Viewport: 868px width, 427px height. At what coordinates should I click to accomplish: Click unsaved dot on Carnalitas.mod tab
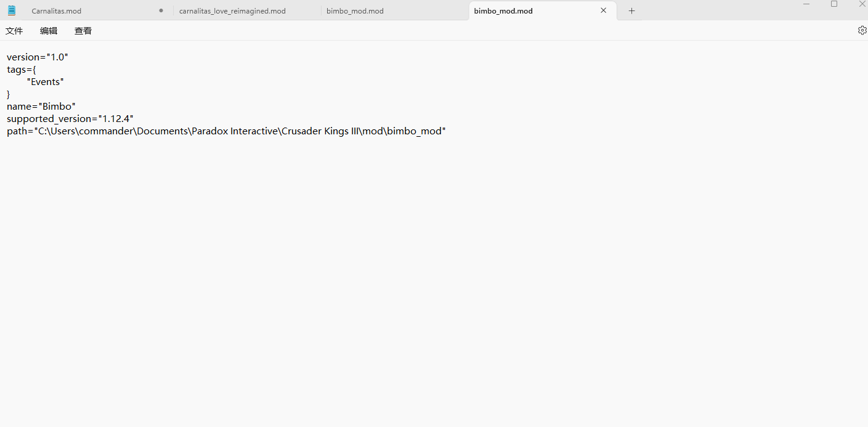point(161,10)
